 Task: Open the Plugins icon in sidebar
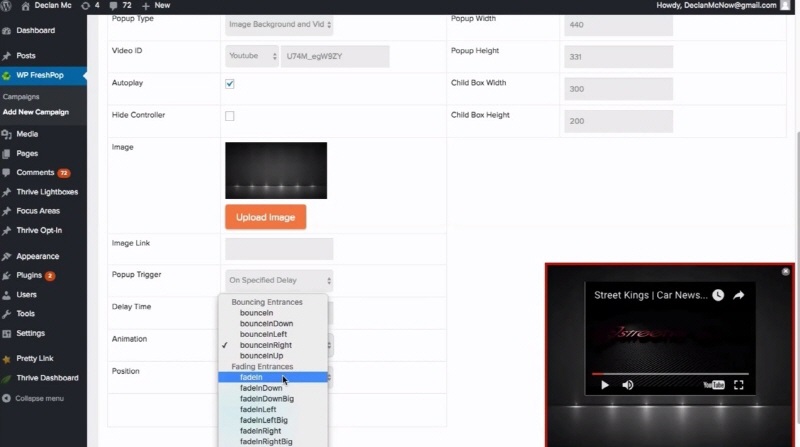pos(7,276)
